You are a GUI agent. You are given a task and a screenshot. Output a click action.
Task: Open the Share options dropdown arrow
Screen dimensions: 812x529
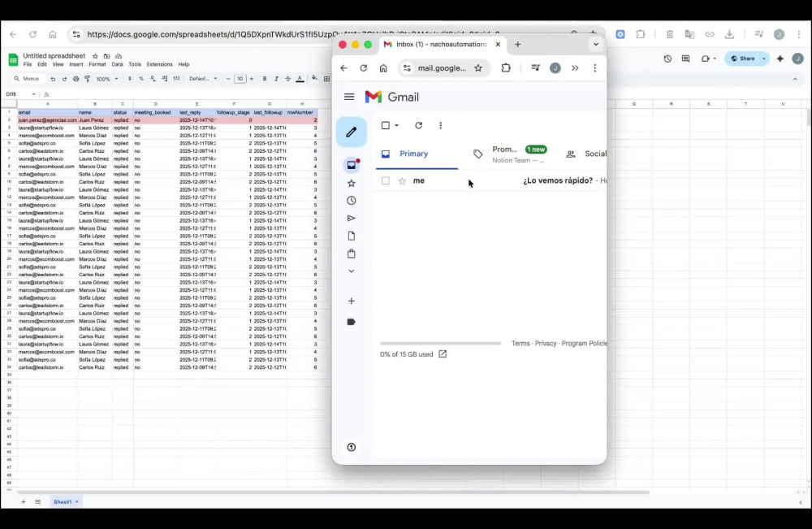(x=764, y=59)
